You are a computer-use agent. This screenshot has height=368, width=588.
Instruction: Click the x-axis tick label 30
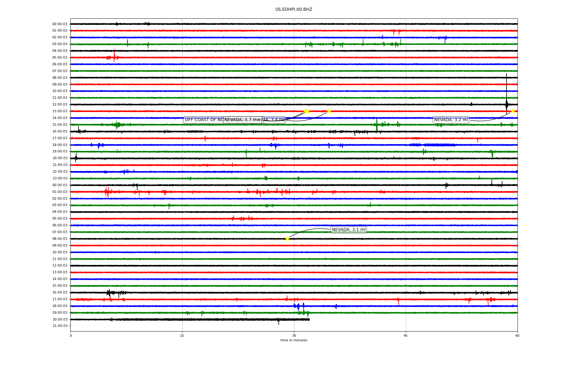coord(294,335)
